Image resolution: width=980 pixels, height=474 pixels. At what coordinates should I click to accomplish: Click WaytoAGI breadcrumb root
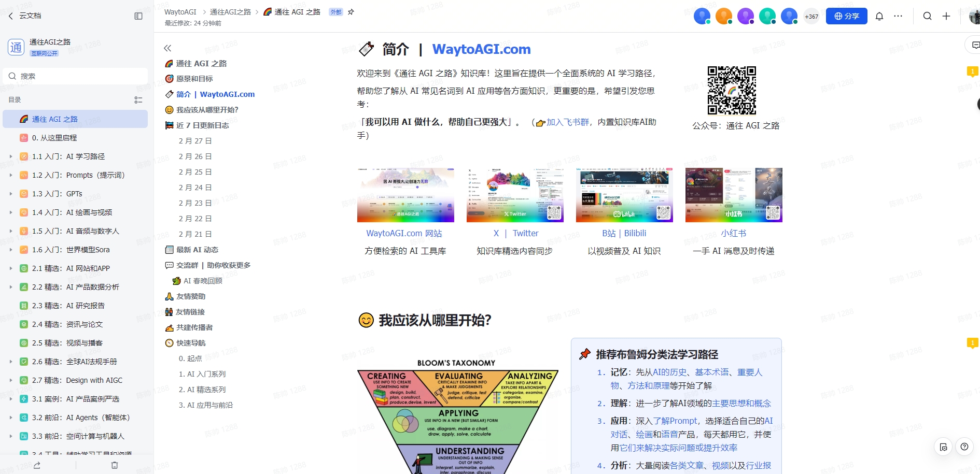(180, 12)
